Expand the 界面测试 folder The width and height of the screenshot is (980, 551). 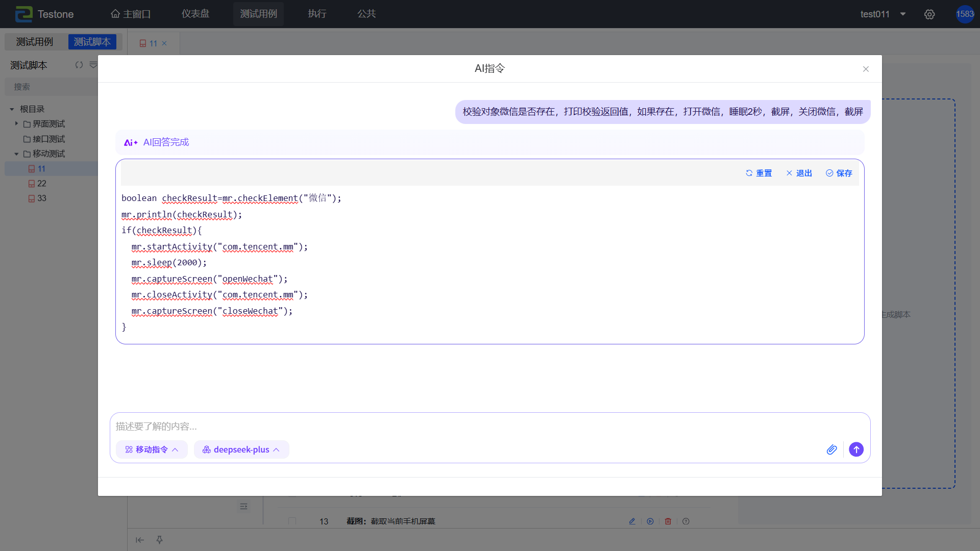click(x=16, y=123)
